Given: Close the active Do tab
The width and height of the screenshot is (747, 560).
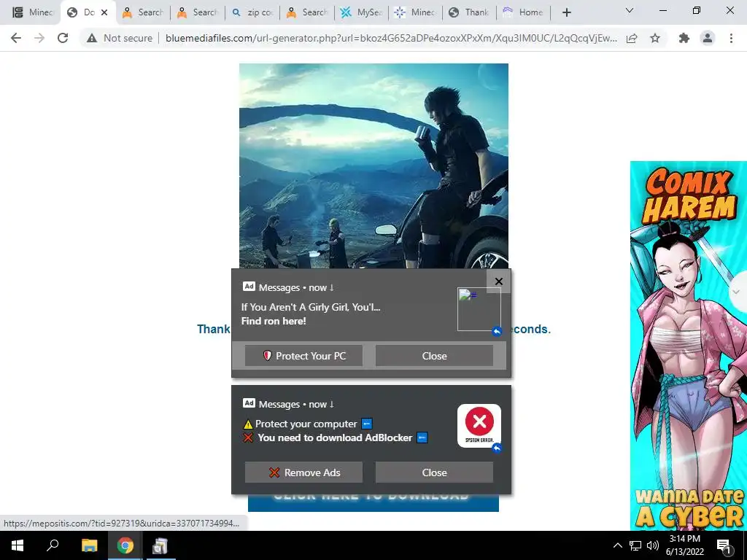Looking at the screenshot, I should (104, 12).
